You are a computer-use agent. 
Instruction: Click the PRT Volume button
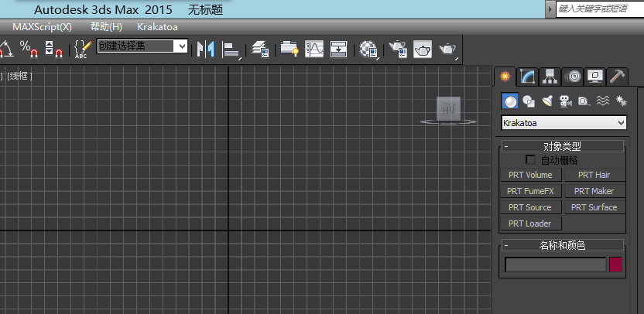[531, 175]
